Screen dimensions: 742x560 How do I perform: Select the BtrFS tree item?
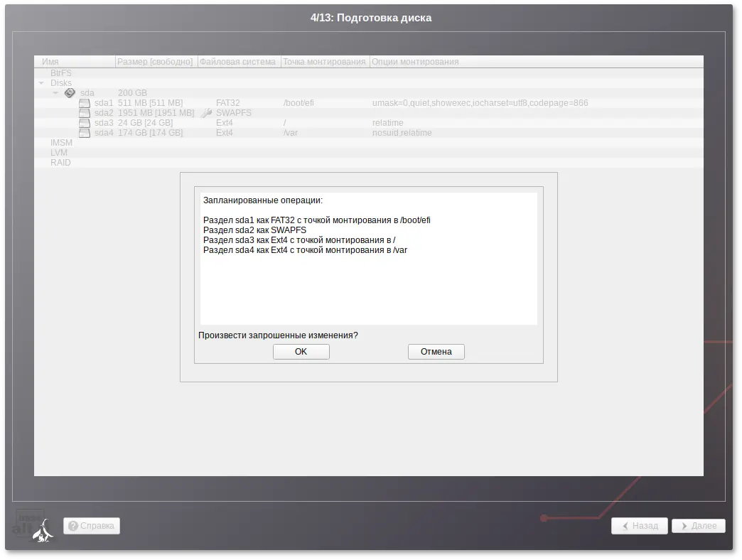[x=61, y=72]
